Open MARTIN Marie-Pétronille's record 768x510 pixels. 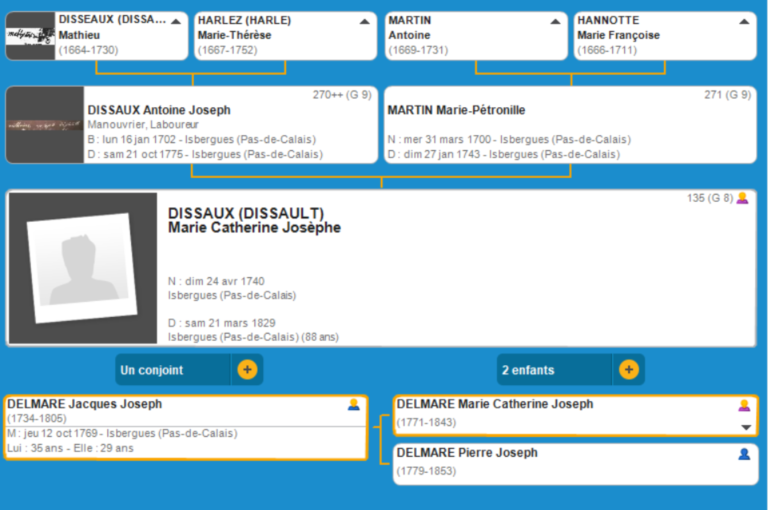coord(456,110)
